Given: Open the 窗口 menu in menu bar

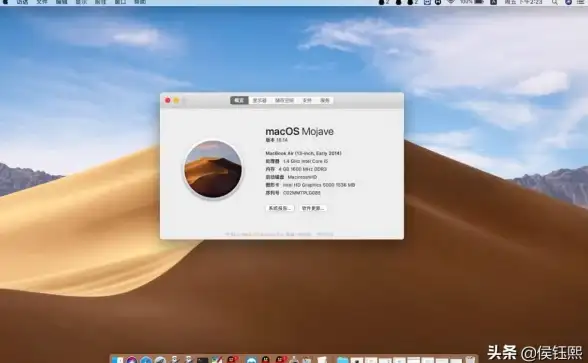Looking at the screenshot, I should pos(120,2).
